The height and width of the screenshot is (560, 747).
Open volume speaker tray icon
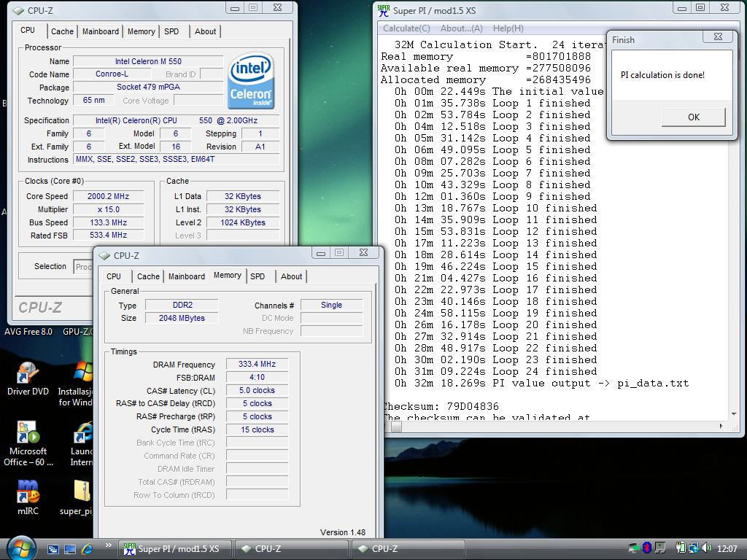(x=706, y=548)
